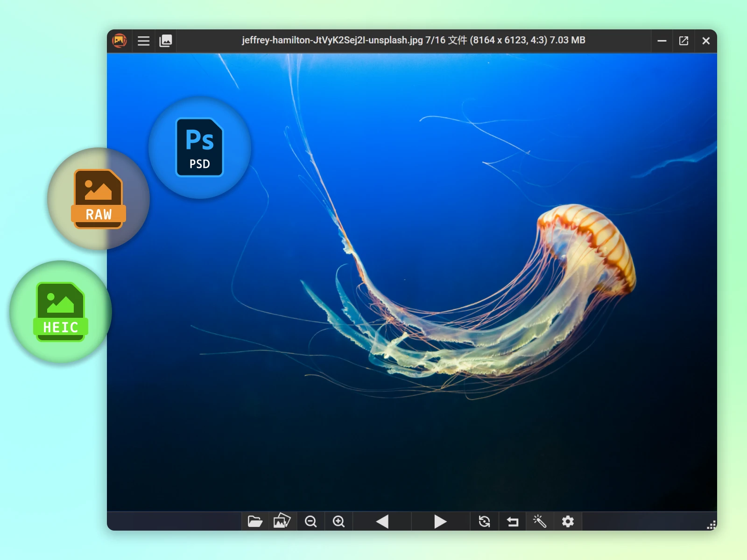
Task: Open the folder icon to load a file
Action: pyautogui.click(x=255, y=521)
